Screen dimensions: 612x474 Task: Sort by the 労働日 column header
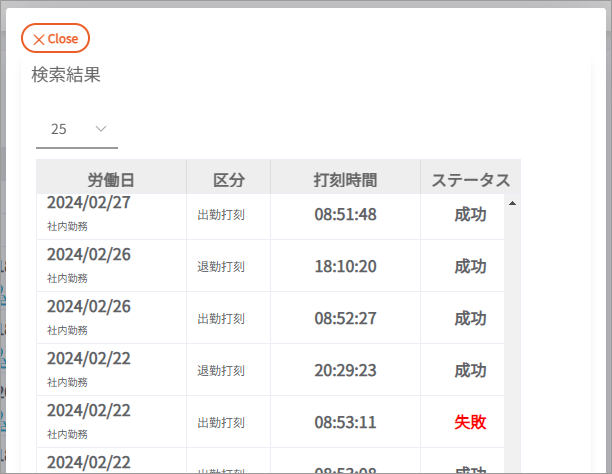111,180
